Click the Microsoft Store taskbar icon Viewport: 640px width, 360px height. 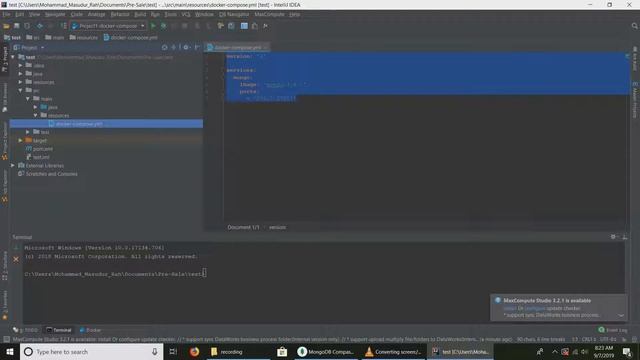click(282, 351)
